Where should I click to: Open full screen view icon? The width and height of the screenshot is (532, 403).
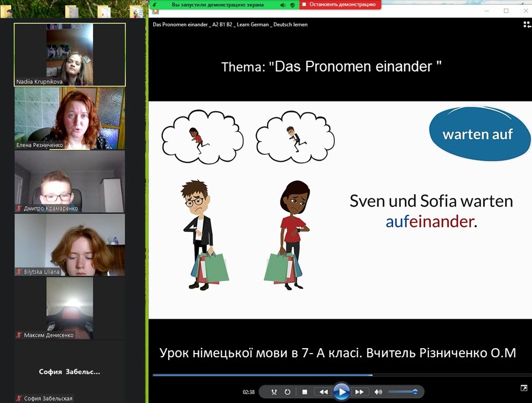tap(524, 388)
